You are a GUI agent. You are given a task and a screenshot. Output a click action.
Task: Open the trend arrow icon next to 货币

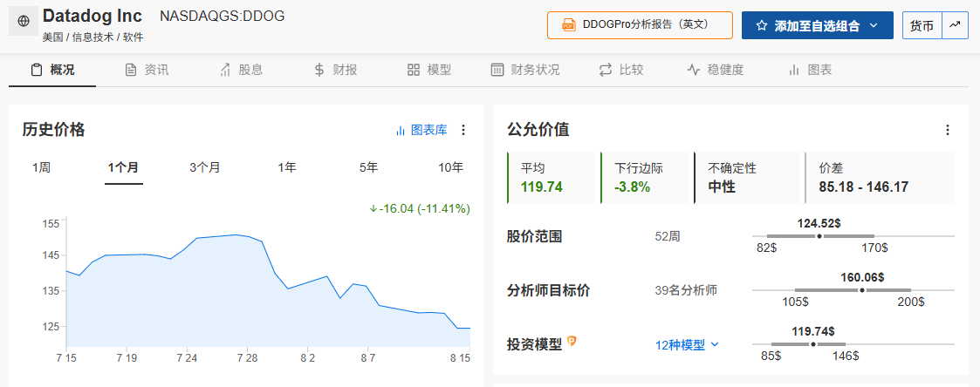(955, 25)
